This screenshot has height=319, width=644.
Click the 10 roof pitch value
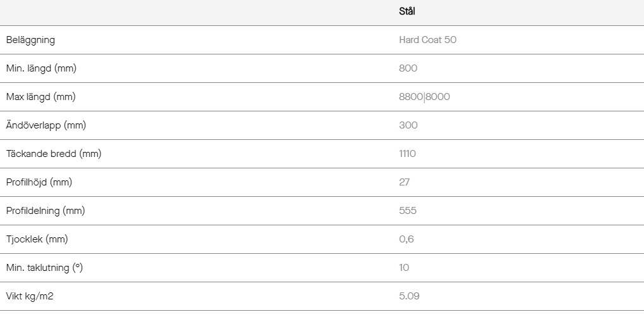click(404, 268)
